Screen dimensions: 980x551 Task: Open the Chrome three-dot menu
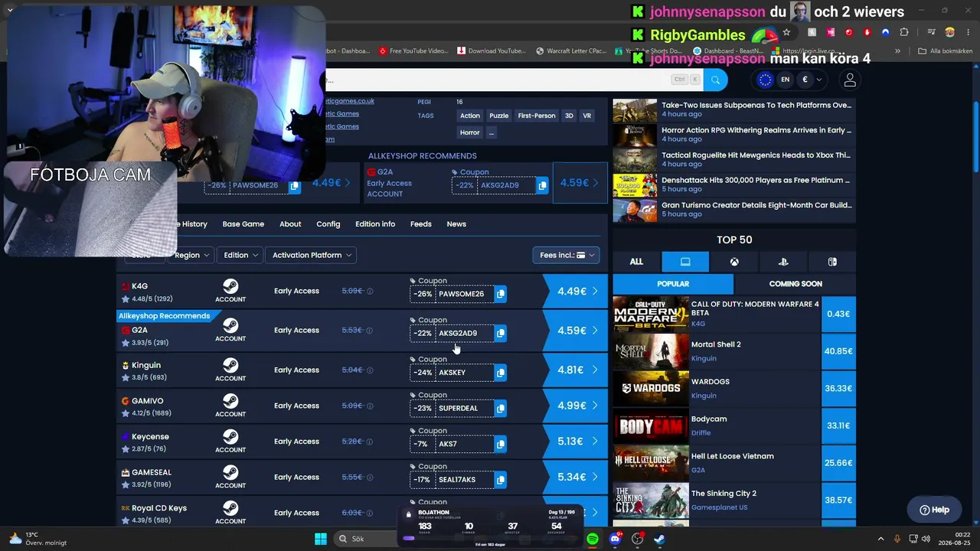tap(968, 32)
